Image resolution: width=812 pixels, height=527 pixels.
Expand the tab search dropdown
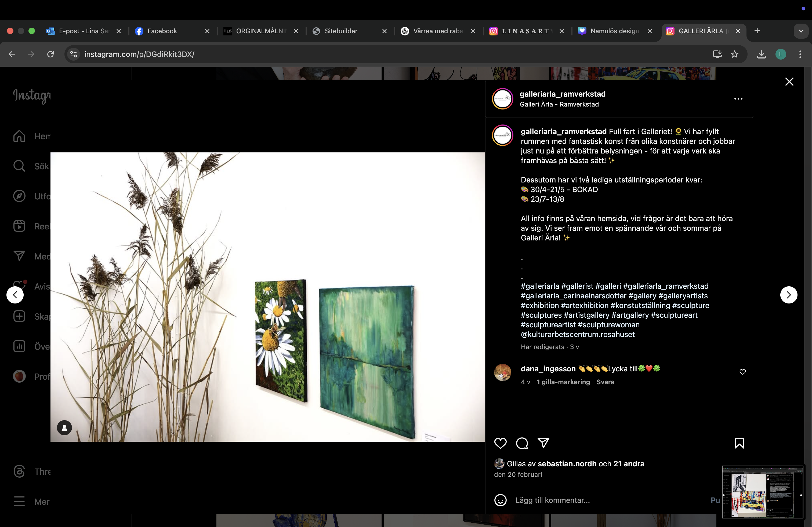pos(801,31)
